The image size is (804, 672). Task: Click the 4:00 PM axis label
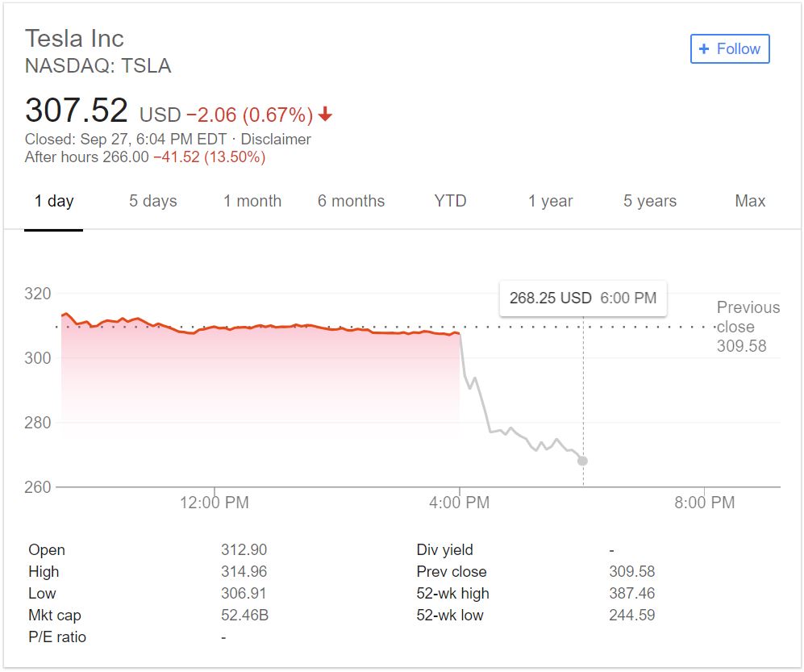pos(459,503)
